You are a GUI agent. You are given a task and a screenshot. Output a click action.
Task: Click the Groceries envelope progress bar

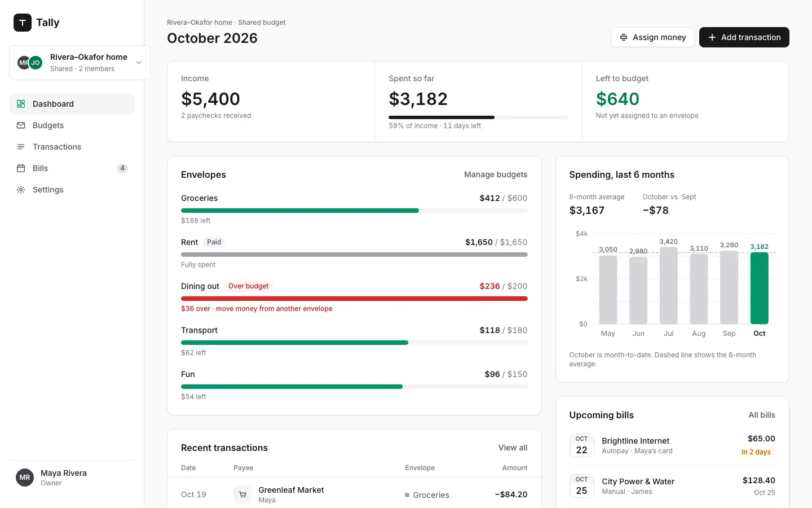click(354, 211)
